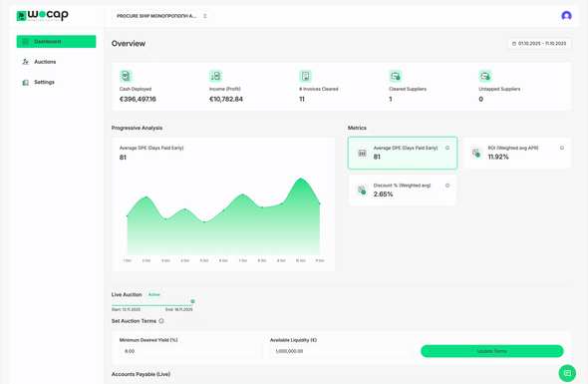Click the Update Terms button
588x384 pixels.
(x=492, y=351)
